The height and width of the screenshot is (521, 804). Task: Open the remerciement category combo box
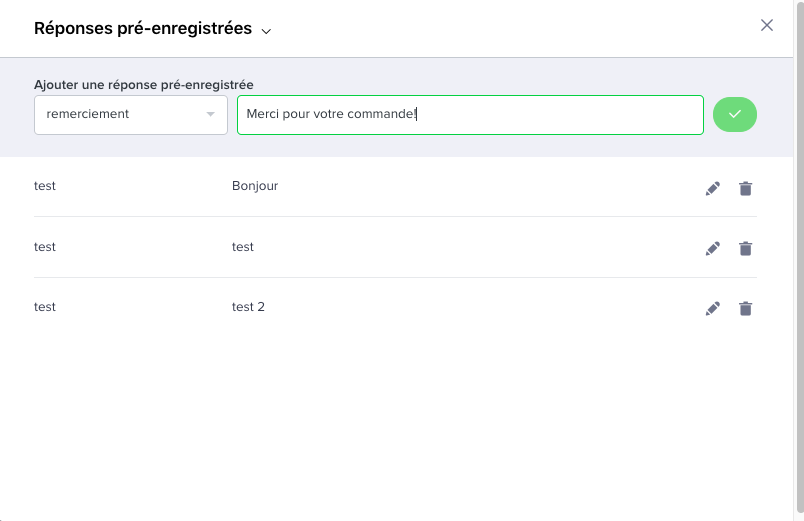click(x=131, y=115)
